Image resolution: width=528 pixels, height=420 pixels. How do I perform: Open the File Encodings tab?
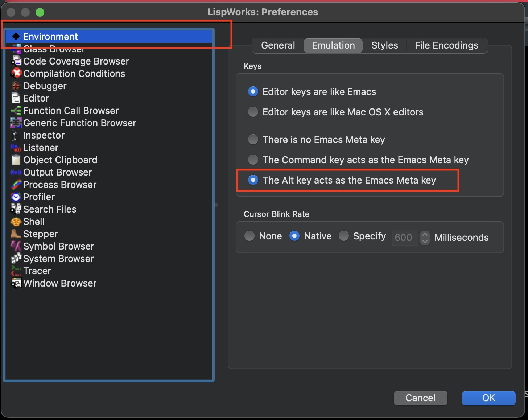point(446,45)
